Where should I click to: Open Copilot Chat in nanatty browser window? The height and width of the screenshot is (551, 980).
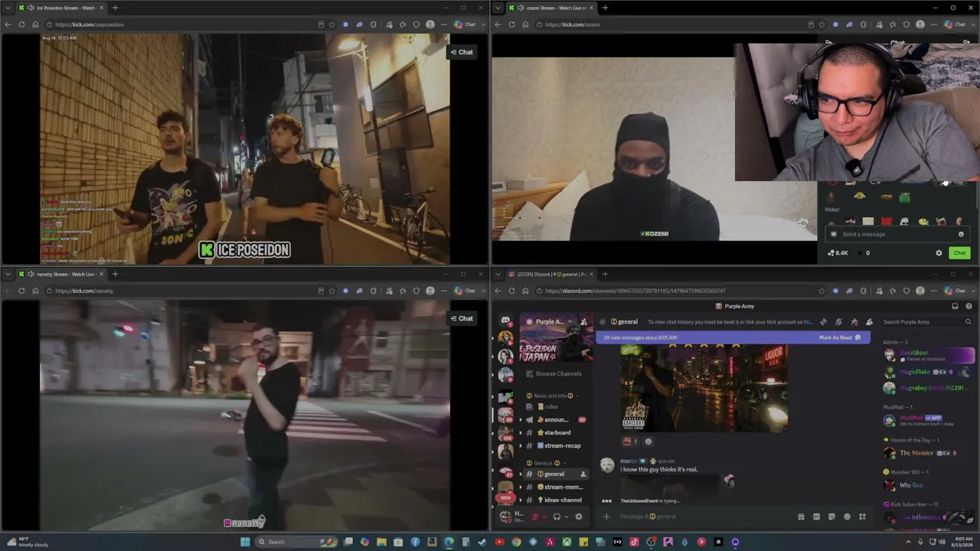click(465, 291)
